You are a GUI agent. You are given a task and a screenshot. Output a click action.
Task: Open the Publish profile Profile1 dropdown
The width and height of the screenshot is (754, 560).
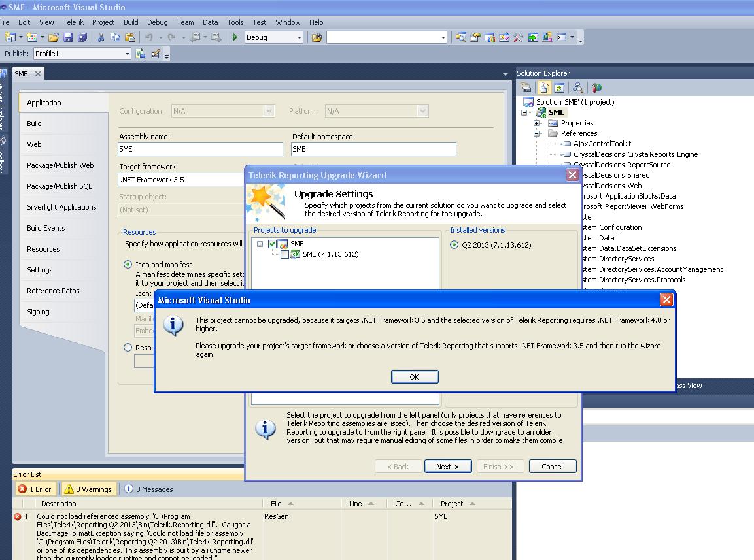pyautogui.click(x=128, y=54)
